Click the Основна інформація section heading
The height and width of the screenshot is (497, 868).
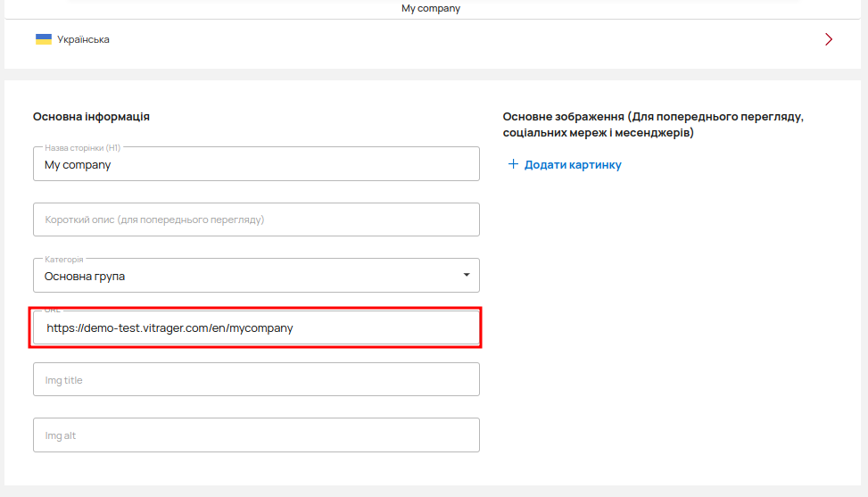click(91, 117)
